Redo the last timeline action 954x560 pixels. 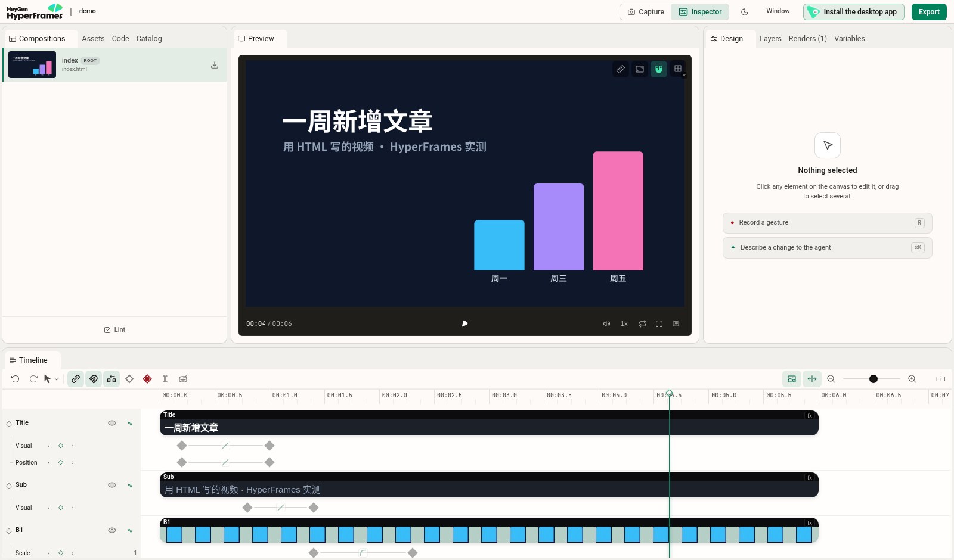(x=33, y=379)
